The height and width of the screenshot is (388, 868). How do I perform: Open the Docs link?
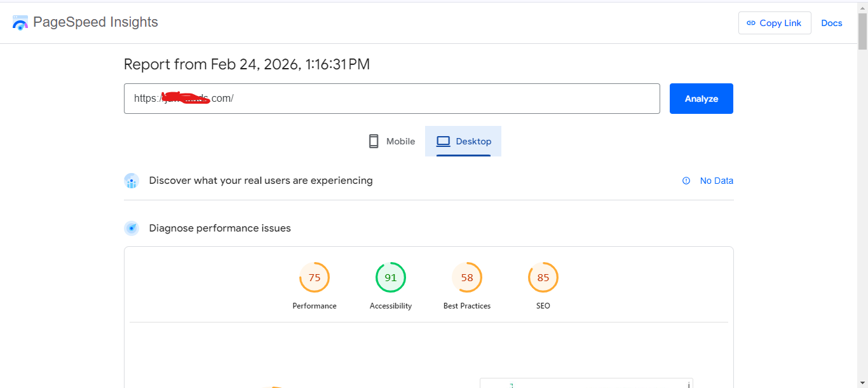click(831, 23)
